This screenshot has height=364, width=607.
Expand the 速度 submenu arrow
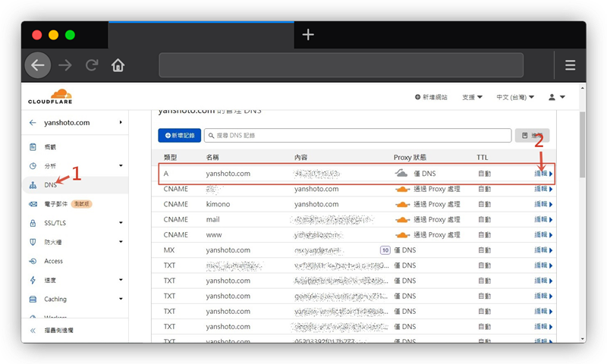(x=121, y=280)
